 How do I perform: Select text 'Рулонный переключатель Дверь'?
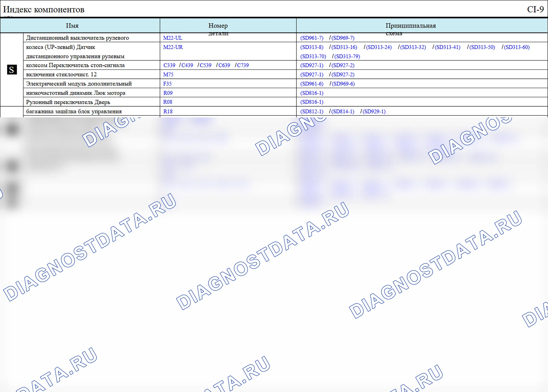68,102
